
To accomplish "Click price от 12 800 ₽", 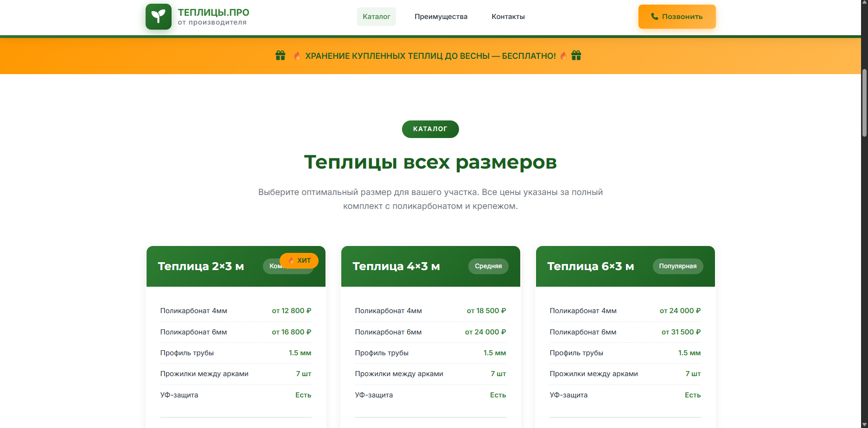I will [292, 311].
